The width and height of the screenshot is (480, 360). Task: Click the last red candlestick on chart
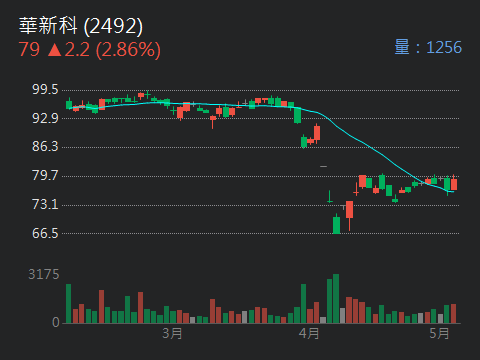[x=454, y=183]
